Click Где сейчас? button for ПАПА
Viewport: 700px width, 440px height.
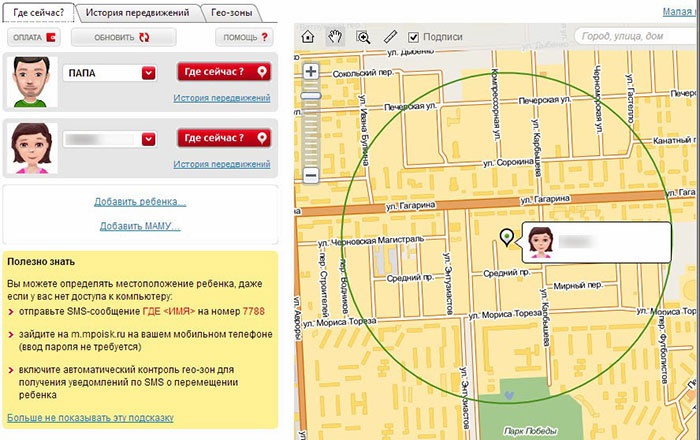(x=224, y=72)
